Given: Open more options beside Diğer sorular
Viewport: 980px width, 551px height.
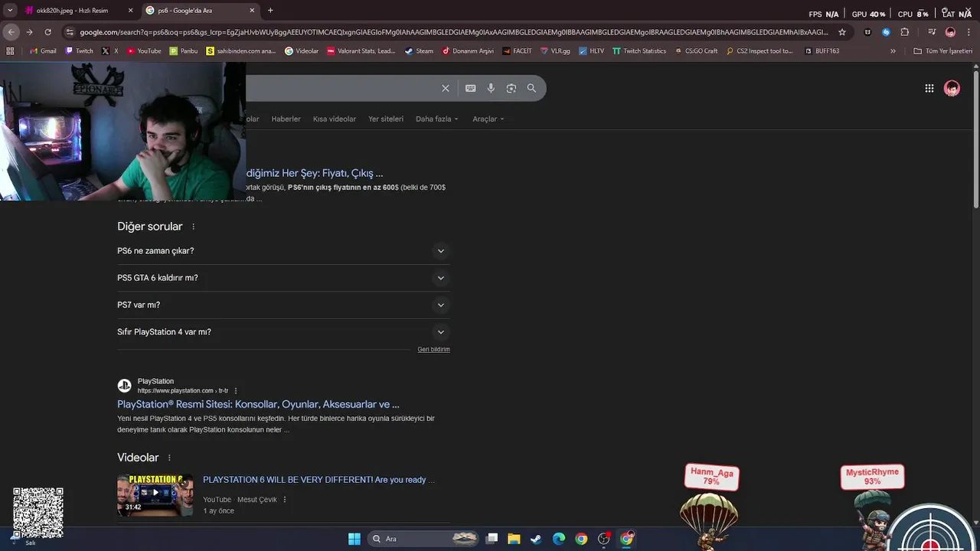Looking at the screenshot, I should [x=193, y=227].
